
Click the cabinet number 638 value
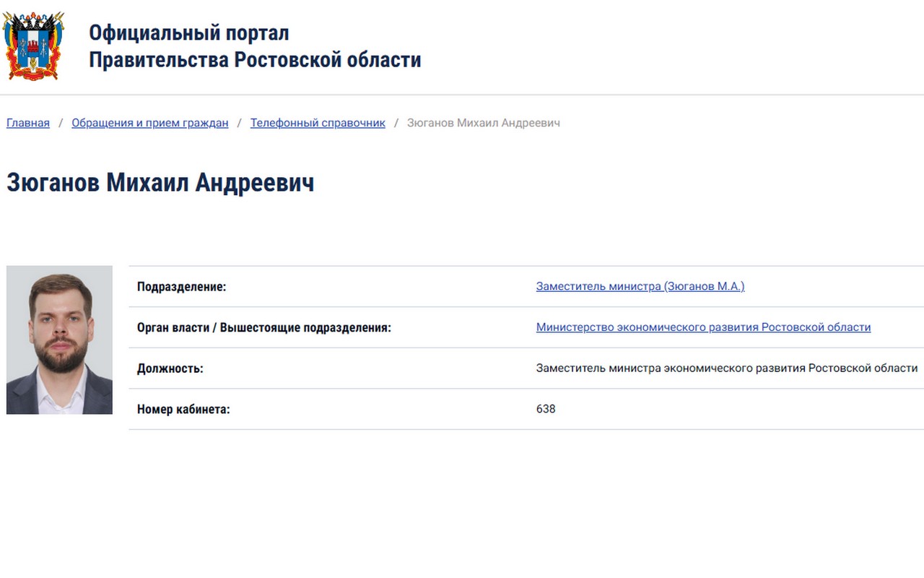(546, 409)
